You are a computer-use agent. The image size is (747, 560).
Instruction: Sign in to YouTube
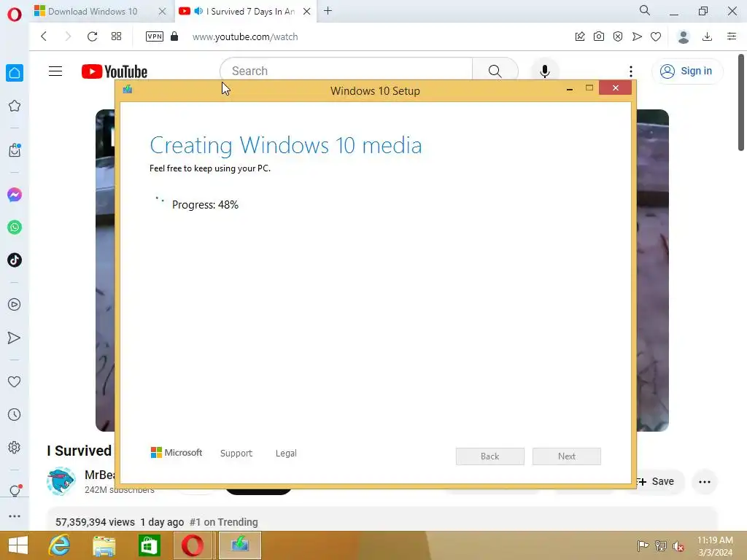point(686,71)
